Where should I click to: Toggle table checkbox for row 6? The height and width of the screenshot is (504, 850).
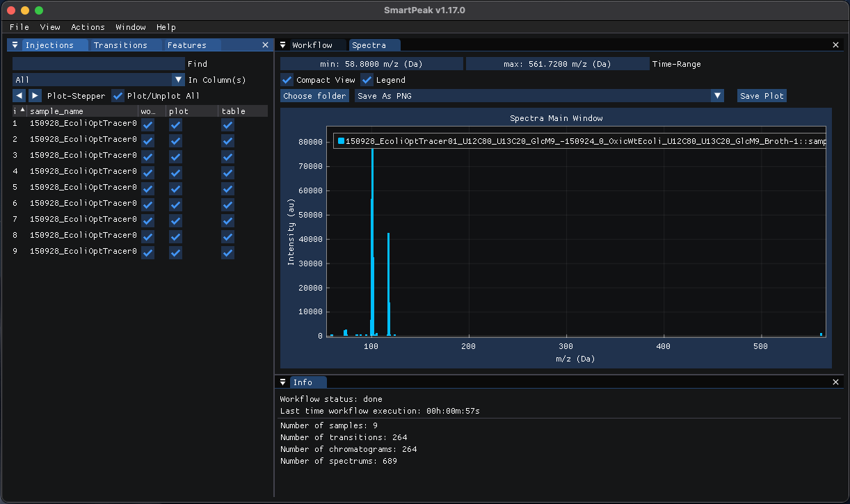[x=228, y=204]
